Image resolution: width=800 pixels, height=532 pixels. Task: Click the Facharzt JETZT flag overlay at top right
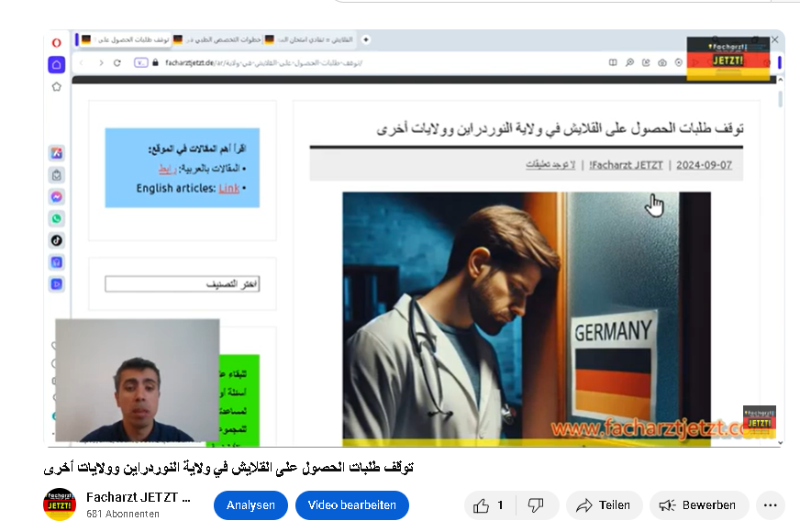tap(728, 58)
